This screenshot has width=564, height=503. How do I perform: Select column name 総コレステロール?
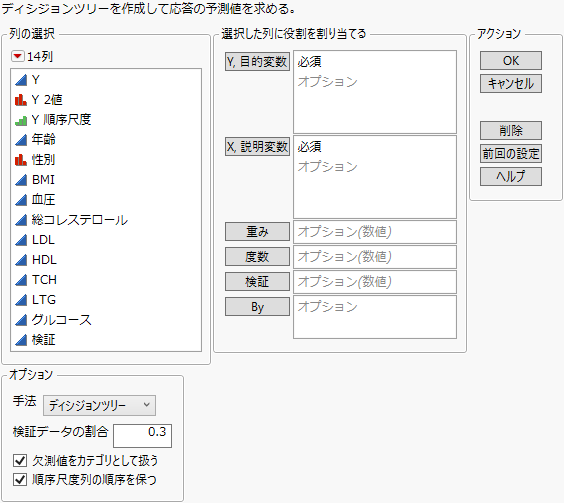point(80,220)
